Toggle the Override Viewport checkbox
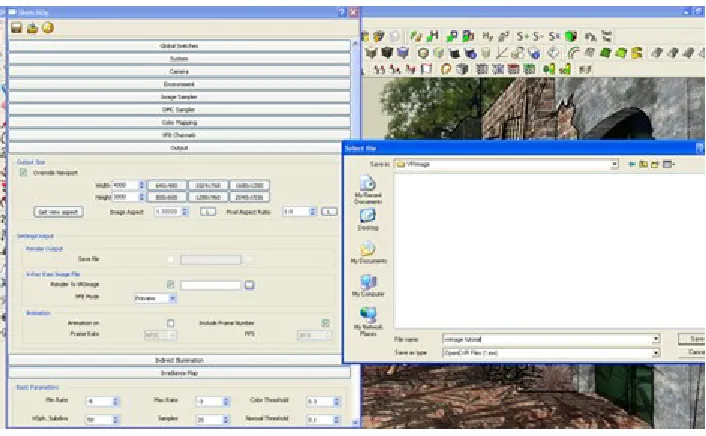Screen dimensions: 706x436 (23, 173)
